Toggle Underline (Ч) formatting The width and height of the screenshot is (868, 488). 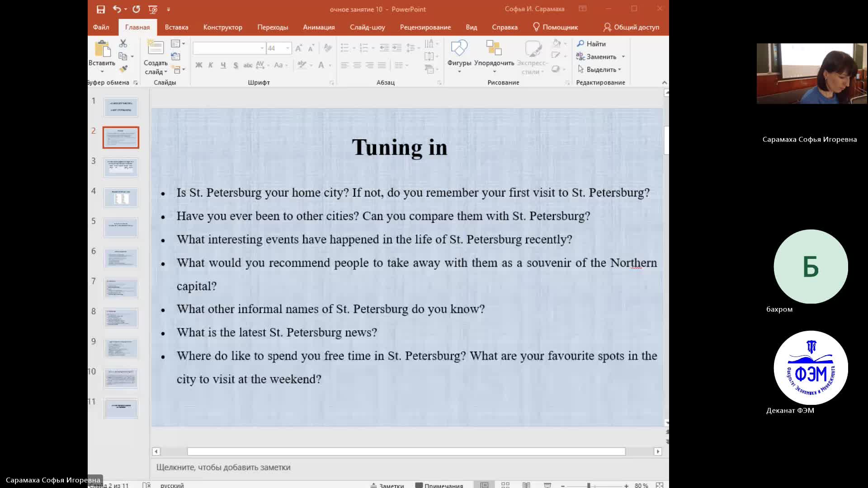pos(223,65)
